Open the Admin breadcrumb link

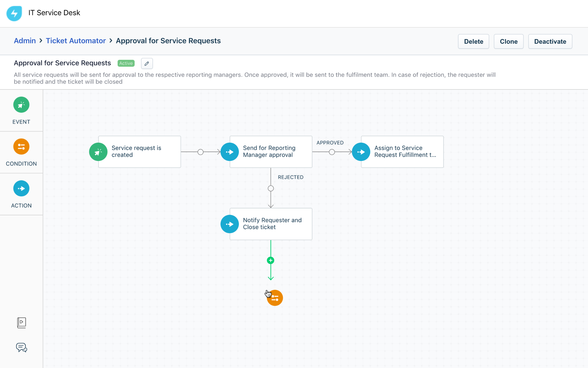coord(25,41)
